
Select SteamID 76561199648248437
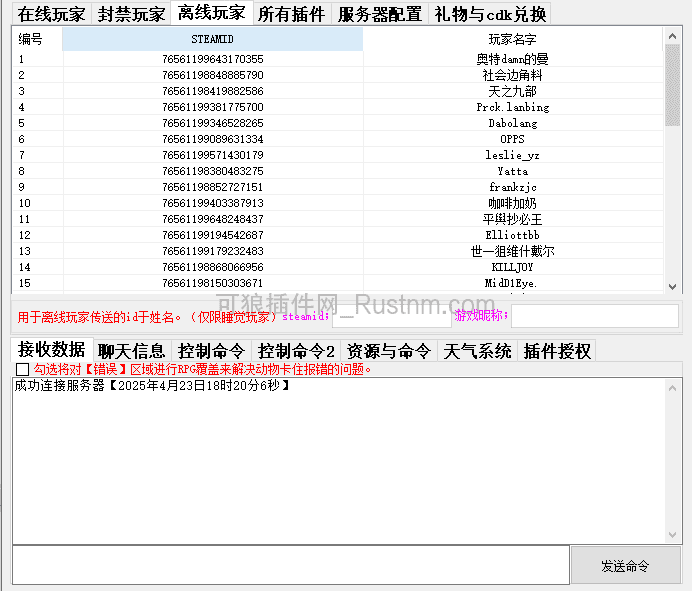click(x=213, y=219)
